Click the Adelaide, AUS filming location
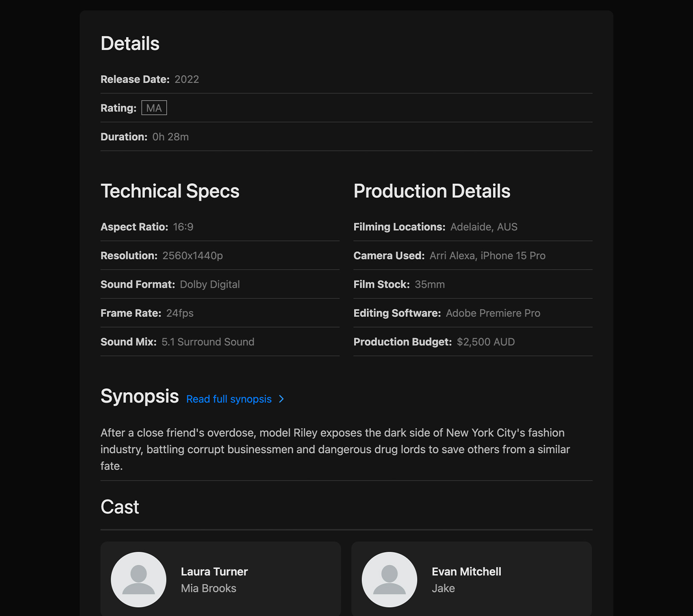 [484, 227]
